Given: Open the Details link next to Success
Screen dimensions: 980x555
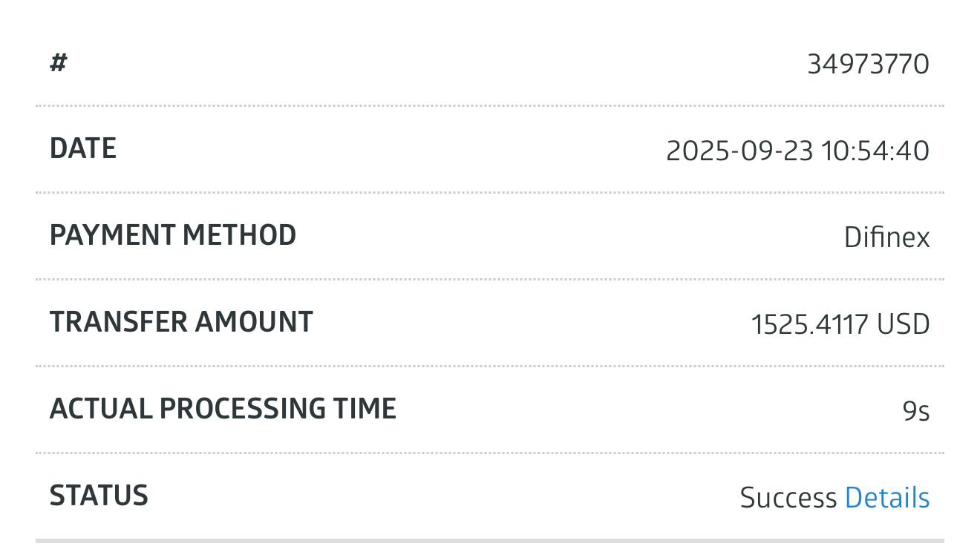Looking at the screenshot, I should (886, 498).
